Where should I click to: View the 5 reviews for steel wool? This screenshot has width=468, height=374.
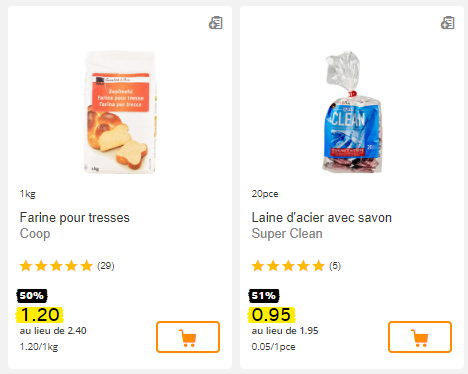335,266
